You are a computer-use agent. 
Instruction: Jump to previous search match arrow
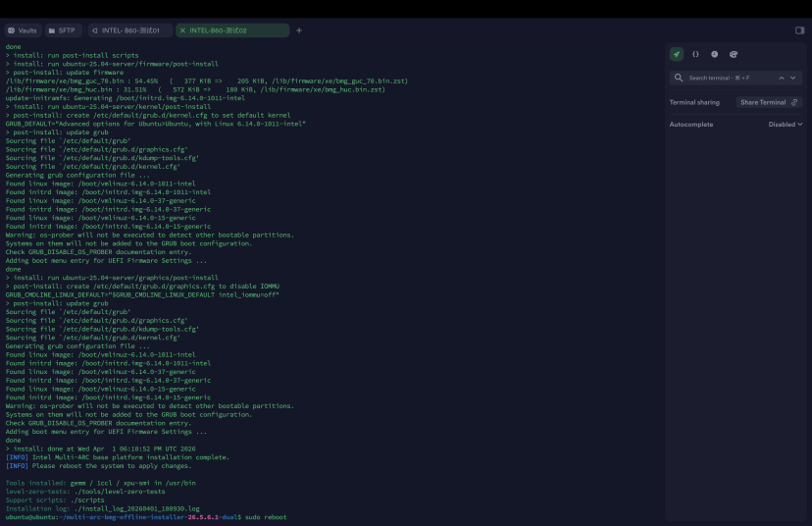pyautogui.click(x=782, y=78)
